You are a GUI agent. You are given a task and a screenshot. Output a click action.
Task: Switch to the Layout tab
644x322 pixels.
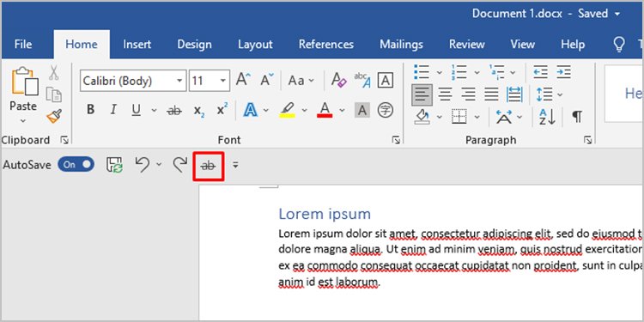coord(255,45)
